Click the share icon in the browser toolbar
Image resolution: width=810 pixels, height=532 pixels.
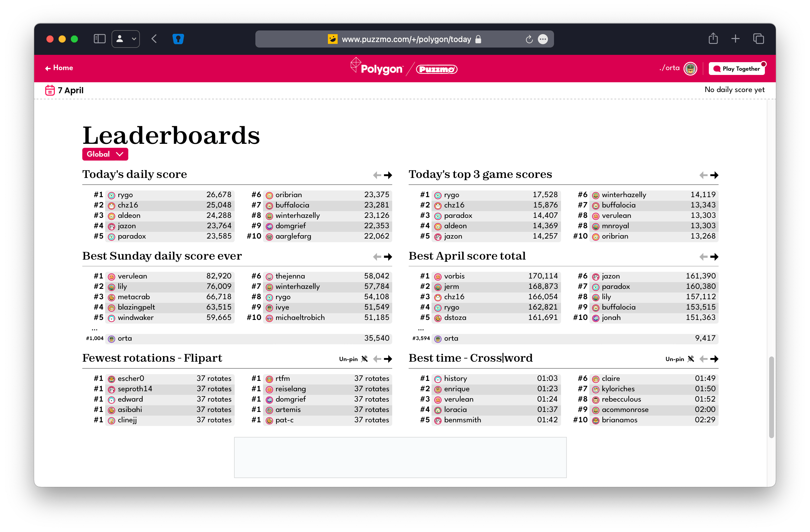click(x=713, y=39)
